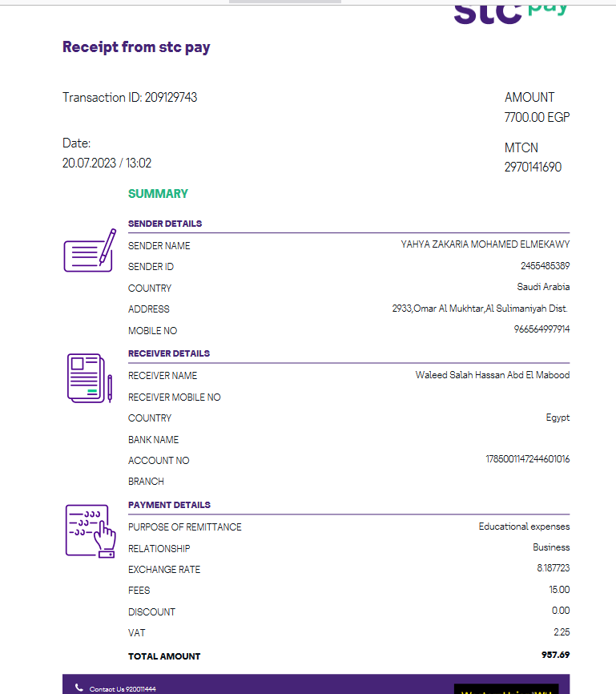
Task: Click the SUMMARY heading
Action: coord(158,194)
